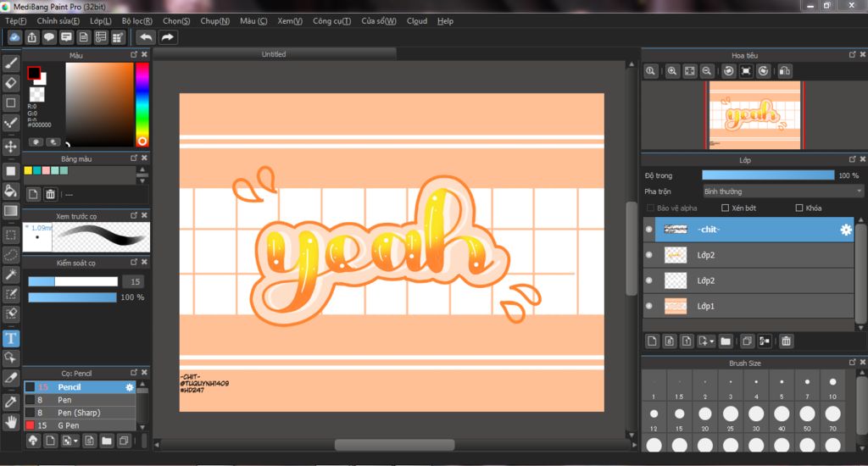This screenshot has width=868, height=466.
Task: Select the Select Eraser tool
Action: tap(10, 314)
